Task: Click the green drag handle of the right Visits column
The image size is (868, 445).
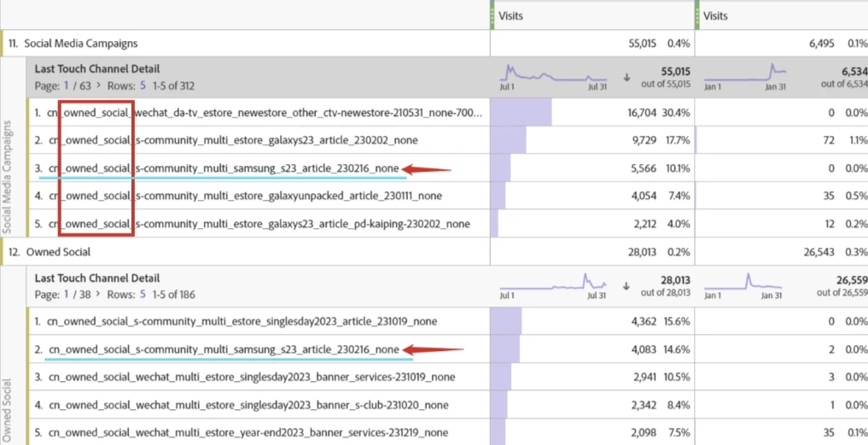Action: tap(697, 15)
